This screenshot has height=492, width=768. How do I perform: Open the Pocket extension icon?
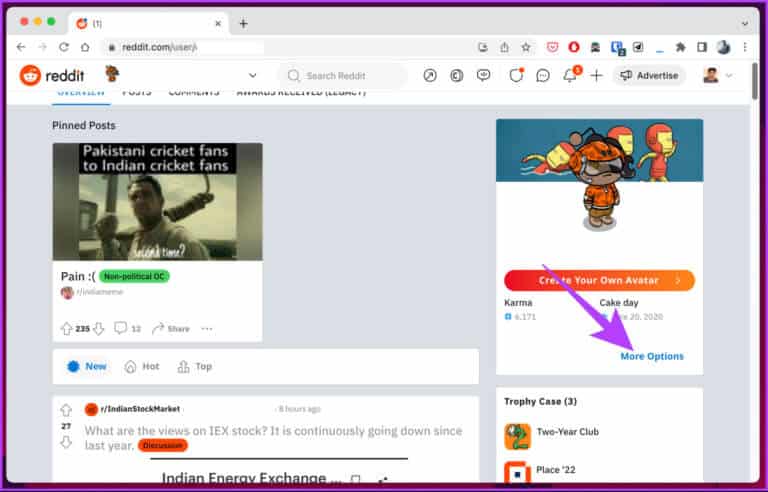pyautogui.click(x=552, y=47)
